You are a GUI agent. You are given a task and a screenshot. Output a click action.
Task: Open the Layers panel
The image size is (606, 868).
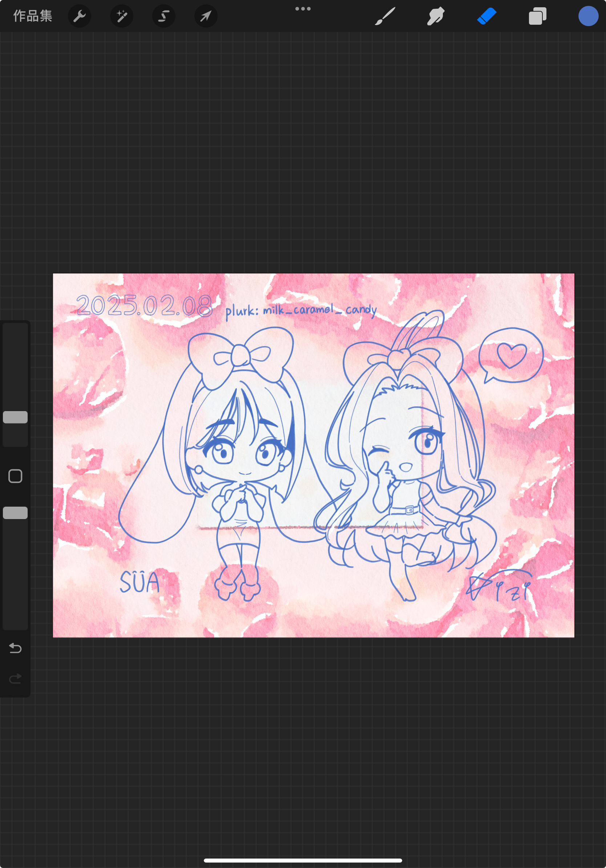538,16
